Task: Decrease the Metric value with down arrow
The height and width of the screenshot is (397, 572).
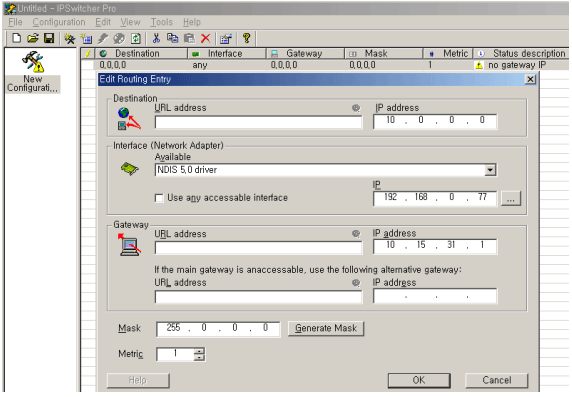Action: pyautogui.click(x=199, y=357)
